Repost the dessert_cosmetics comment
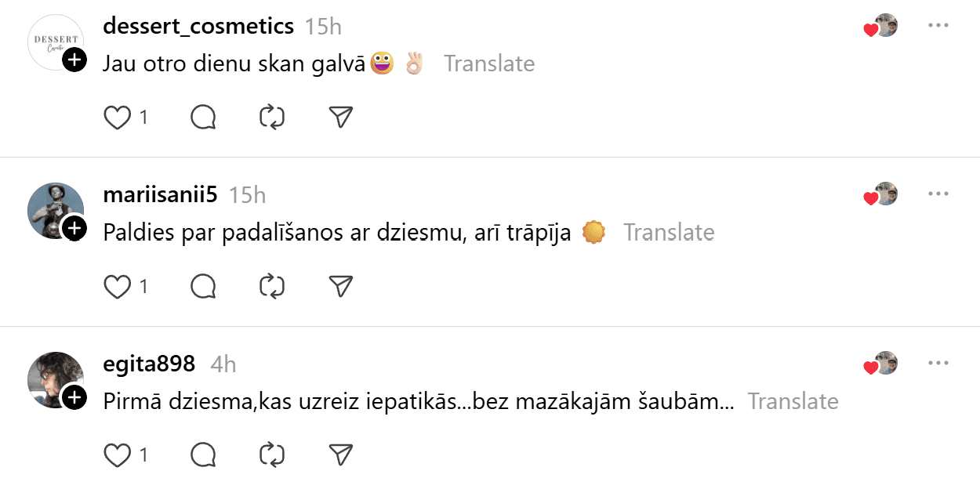The height and width of the screenshot is (478, 980). tap(271, 118)
